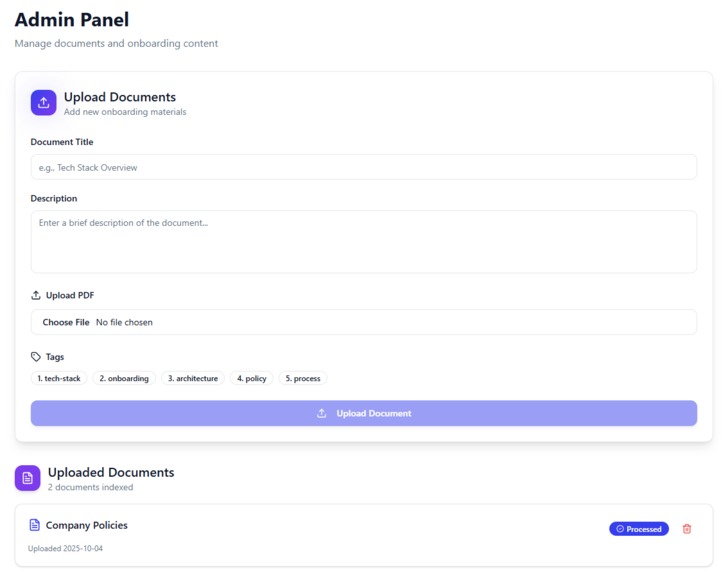Image resolution: width=721 pixels, height=573 pixels.
Task: Click the Upload PDF label
Action: point(70,295)
